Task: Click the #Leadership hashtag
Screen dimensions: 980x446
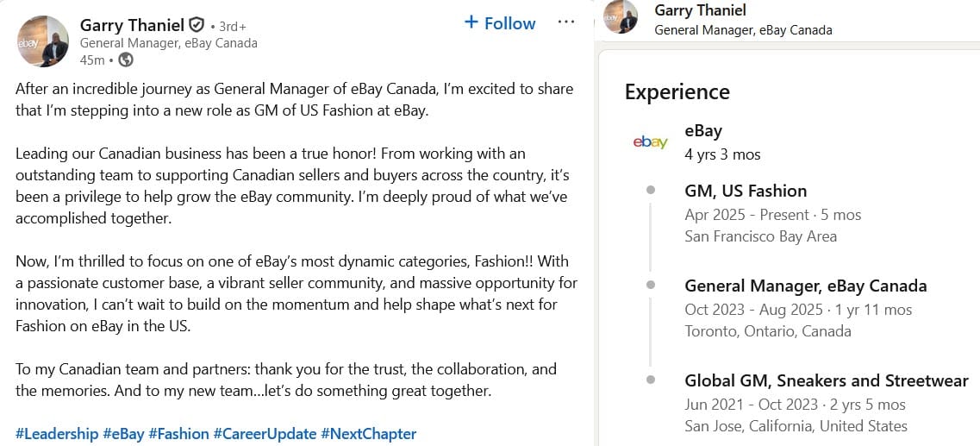Action: pyautogui.click(x=57, y=434)
